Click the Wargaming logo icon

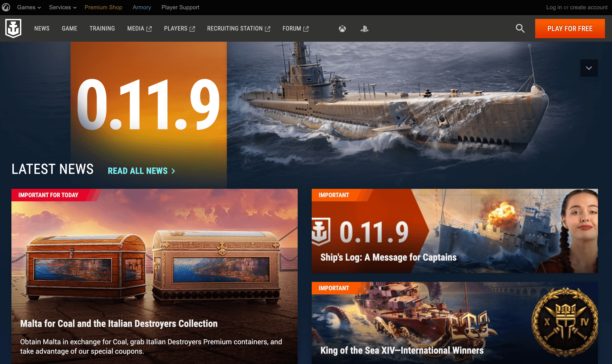tap(6, 7)
